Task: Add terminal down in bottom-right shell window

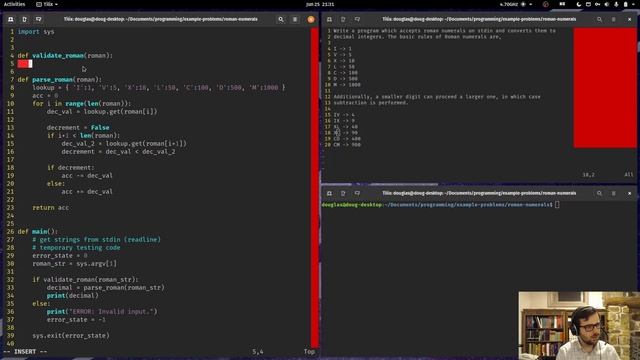Action: pos(357,193)
